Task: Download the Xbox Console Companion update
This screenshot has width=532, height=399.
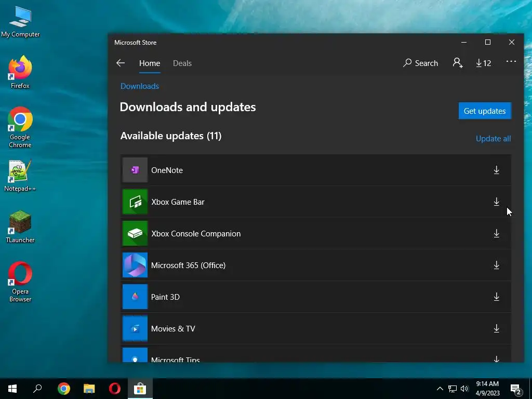Action: tap(496, 233)
